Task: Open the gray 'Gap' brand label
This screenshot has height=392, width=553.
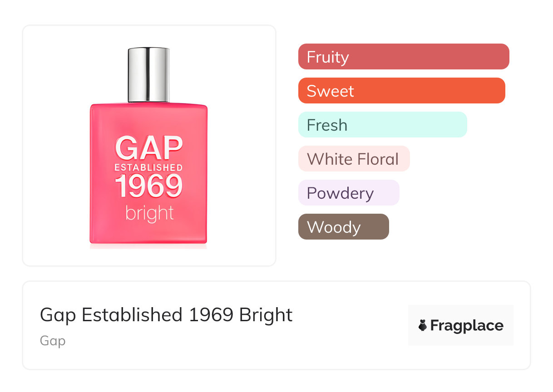Action: pos(53,341)
